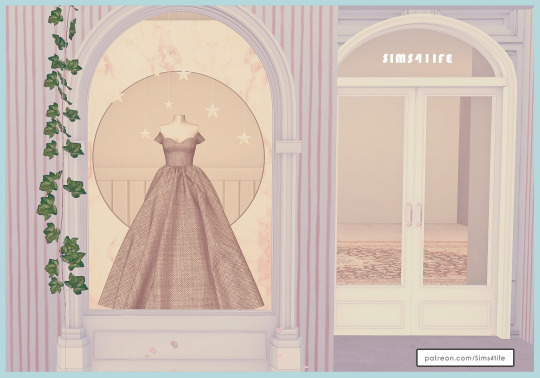
Task: Click the SIMS4LIFE sign above the door
Action: pyautogui.click(x=417, y=59)
